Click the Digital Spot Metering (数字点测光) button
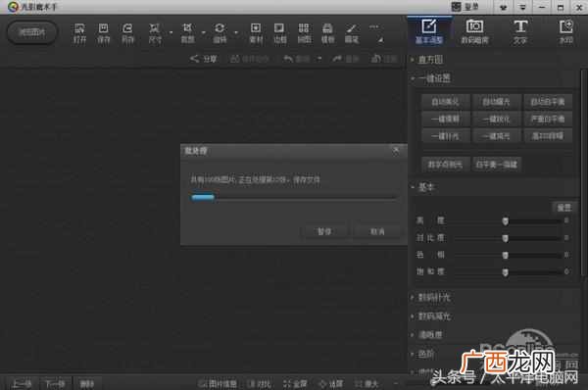This screenshot has width=588, height=390. [445, 165]
